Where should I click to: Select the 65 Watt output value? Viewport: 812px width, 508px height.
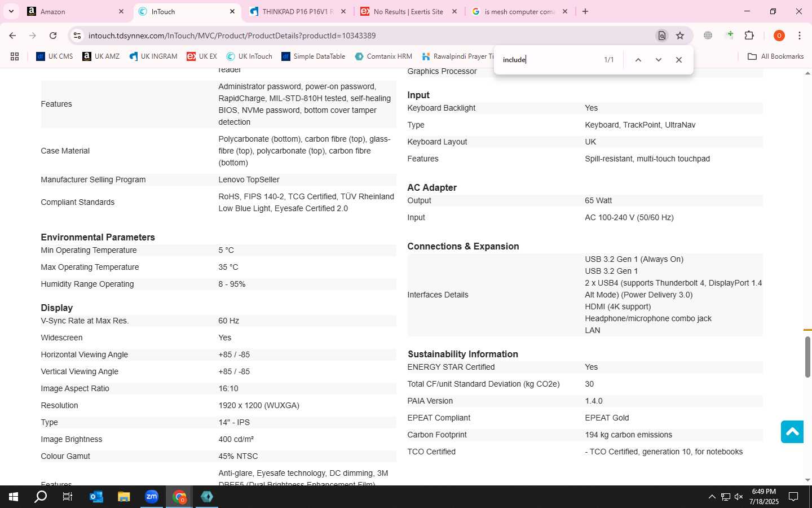pos(598,200)
